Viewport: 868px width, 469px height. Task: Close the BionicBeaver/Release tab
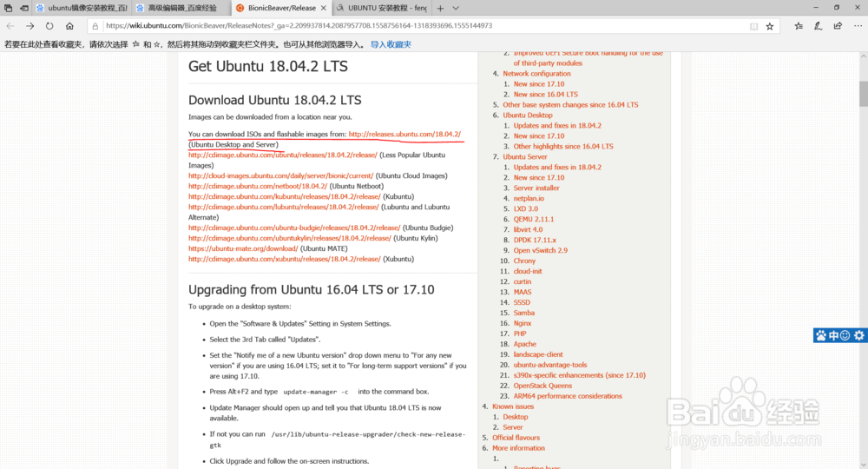point(324,9)
